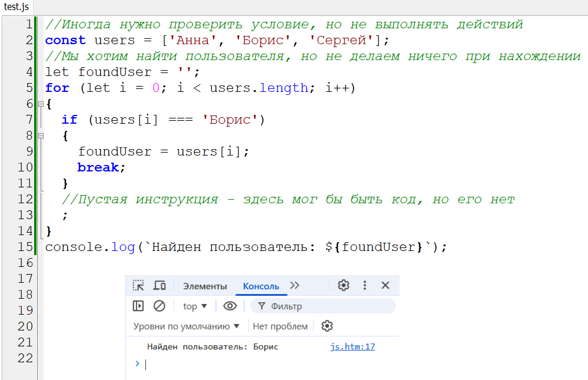The height and width of the screenshot is (380, 588).
Task: Click the Фильтр input field
Action: [x=323, y=306]
